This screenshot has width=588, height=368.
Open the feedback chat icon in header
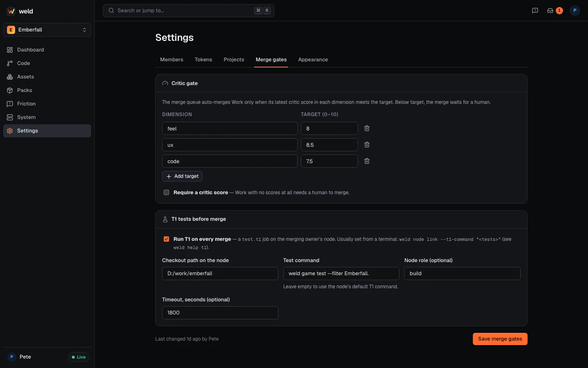[x=535, y=11]
